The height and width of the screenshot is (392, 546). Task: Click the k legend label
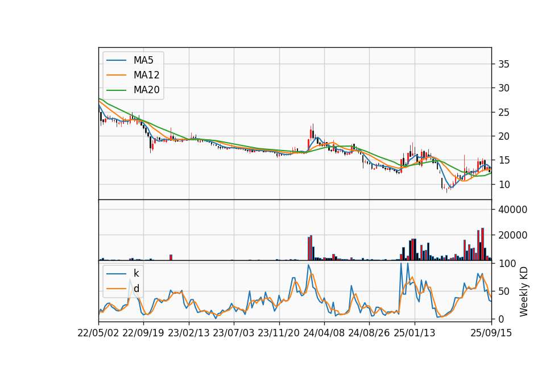click(136, 273)
